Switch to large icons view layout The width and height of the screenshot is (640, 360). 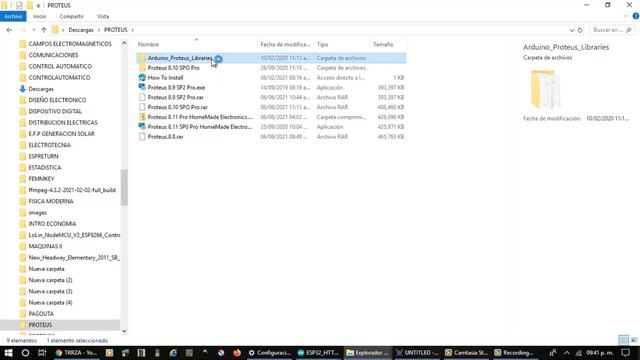pos(634,340)
